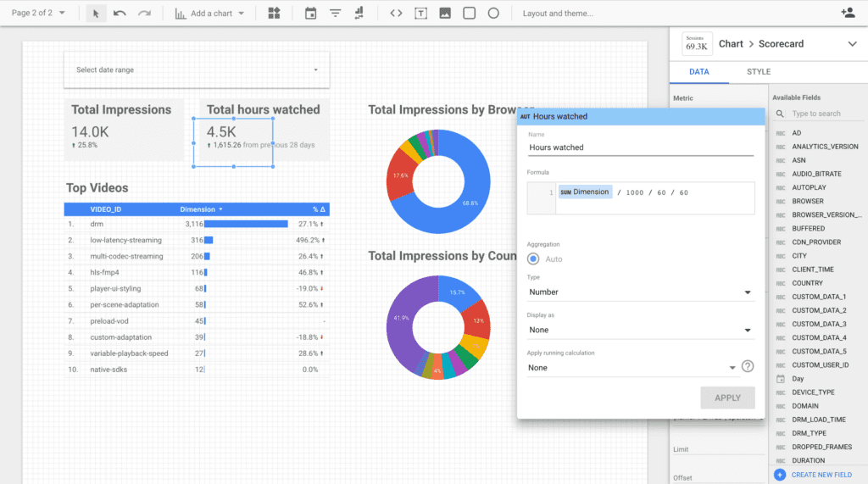868x484 pixels.
Task: Insert a circle shape
Action: tap(493, 14)
